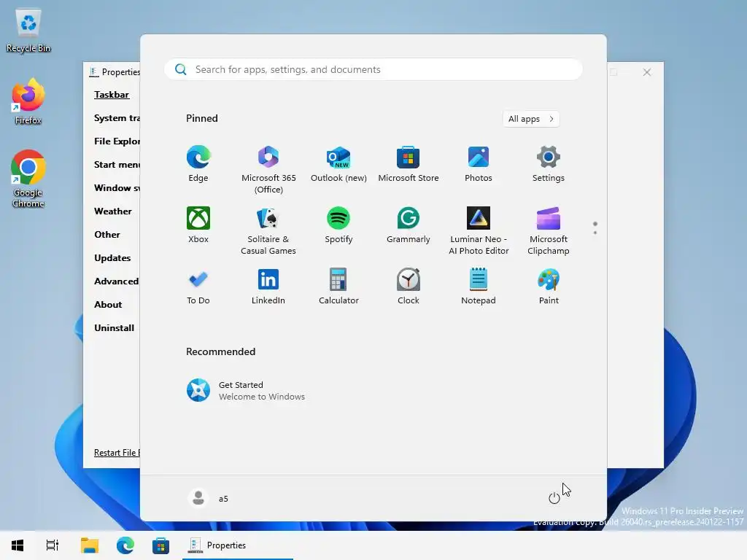Open Microsoft Clipchamp
The width and height of the screenshot is (747, 560).
(x=549, y=231)
